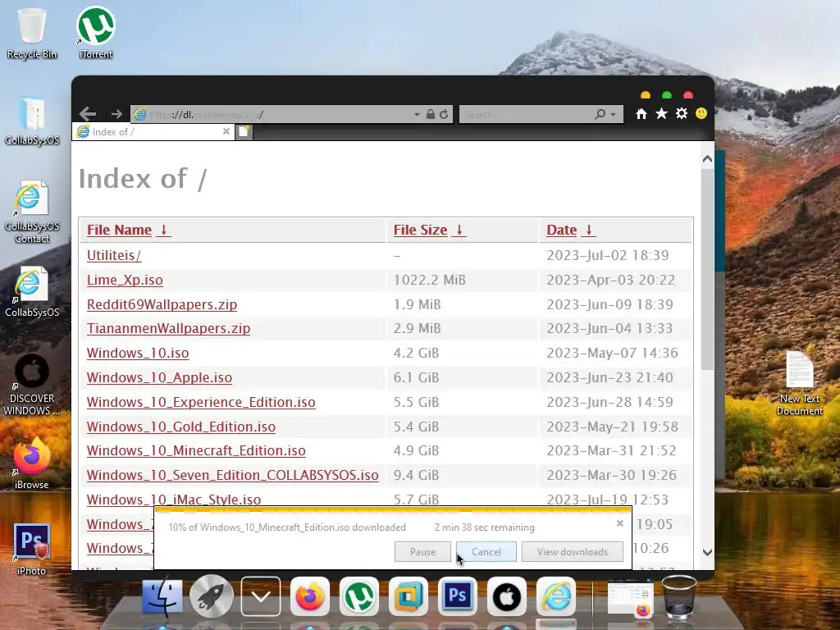Open the Utiliteis/ folder link
This screenshot has height=630, width=840.
(x=114, y=255)
